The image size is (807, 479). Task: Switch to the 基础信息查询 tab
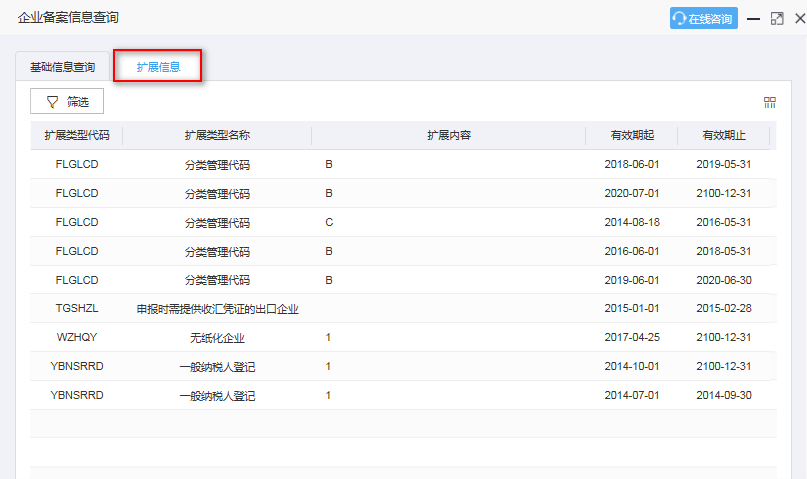click(x=62, y=67)
